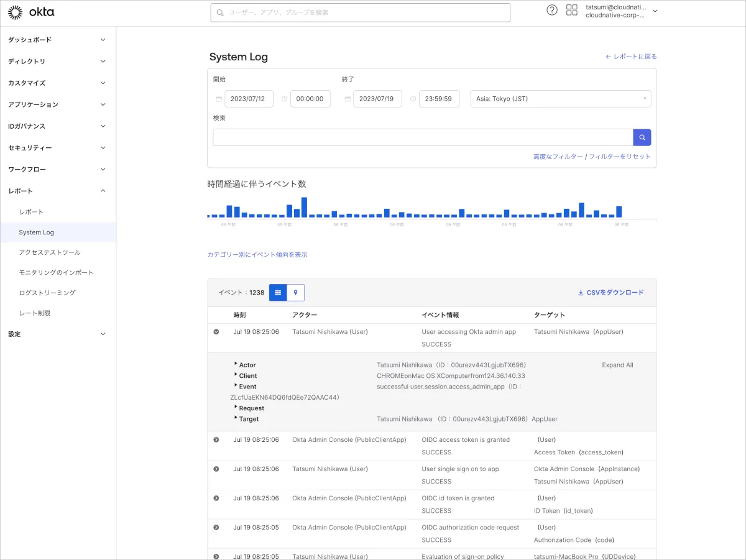The height and width of the screenshot is (560, 746).
Task: Open the Asia: Tokyo timezone dropdown
Action: pyautogui.click(x=560, y=99)
